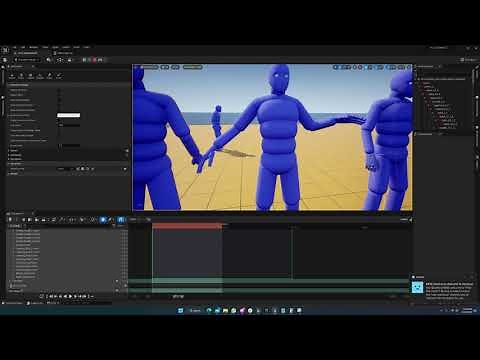Viewport: 480px width, 360px height.
Task: Click the Sequencer play forward button
Action: pyautogui.click(x=70, y=296)
